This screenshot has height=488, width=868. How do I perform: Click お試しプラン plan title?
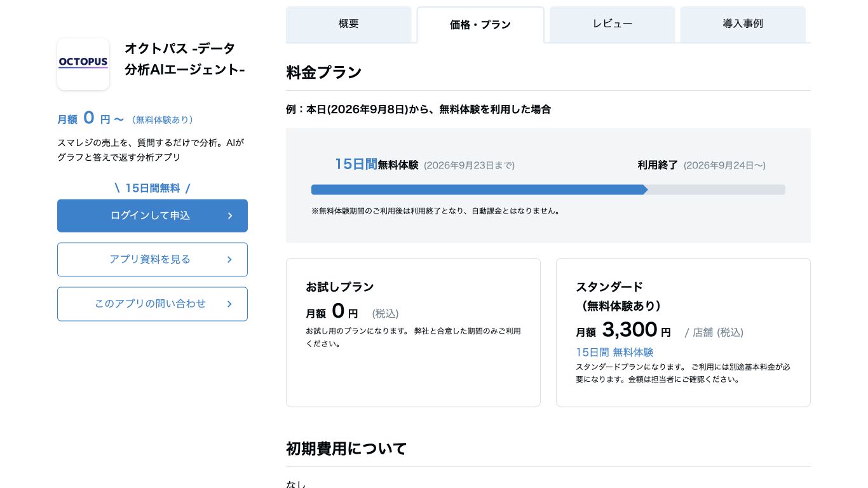click(340, 287)
